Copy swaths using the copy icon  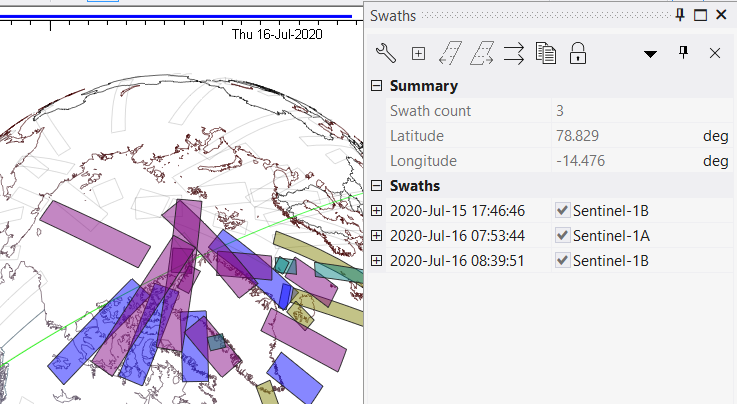[545, 53]
